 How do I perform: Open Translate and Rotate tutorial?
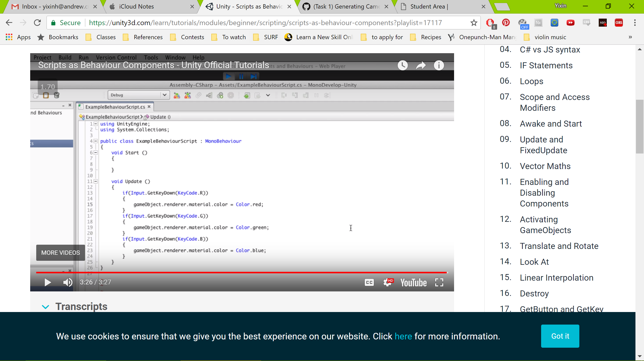coord(559,246)
